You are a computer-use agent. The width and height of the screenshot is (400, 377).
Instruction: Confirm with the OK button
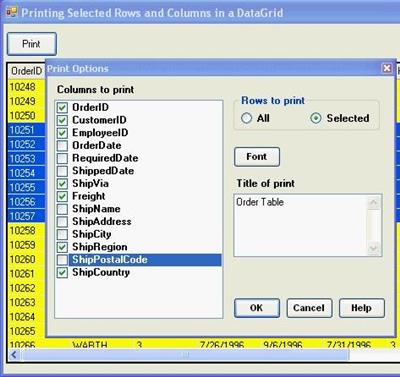tap(257, 308)
